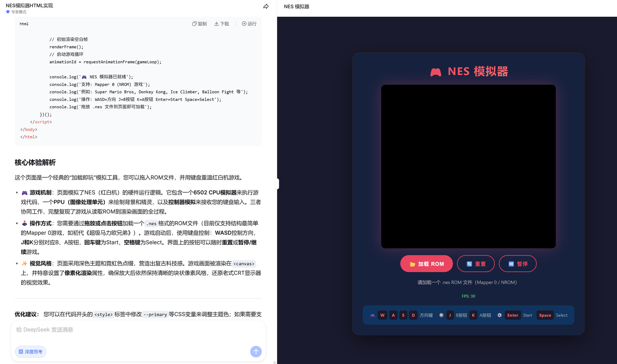Click the A key hint
This screenshot has height=364, width=617.
[393, 315]
